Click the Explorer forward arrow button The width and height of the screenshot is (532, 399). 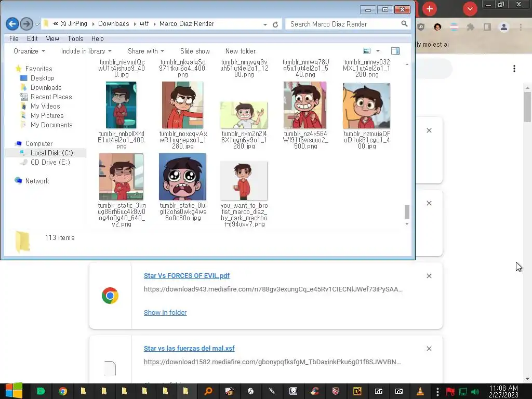[26, 24]
